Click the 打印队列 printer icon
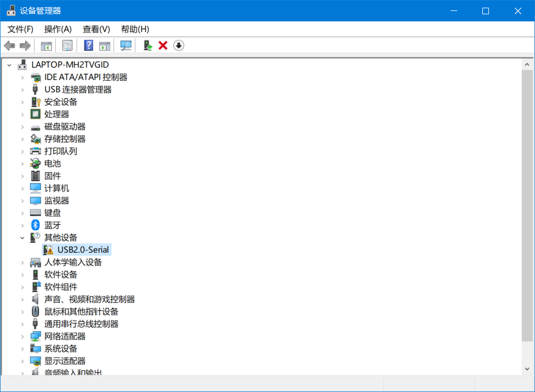Image resolution: width=535 pixels, height=392 pixels. [36, 151]
